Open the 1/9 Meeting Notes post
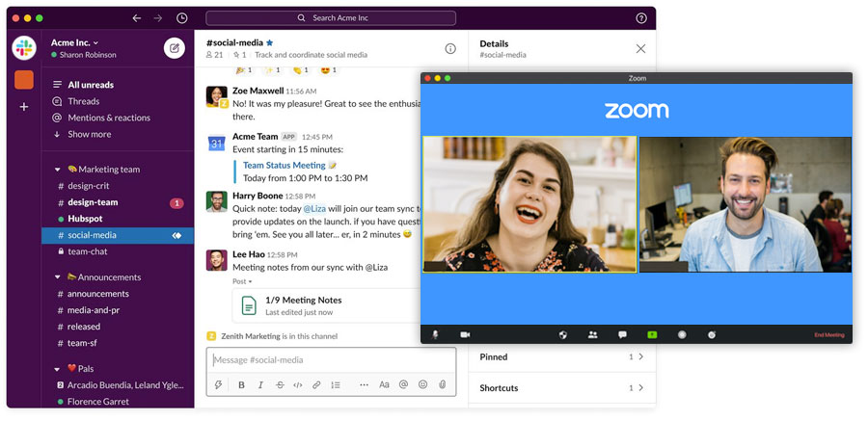 click(327, 305)
